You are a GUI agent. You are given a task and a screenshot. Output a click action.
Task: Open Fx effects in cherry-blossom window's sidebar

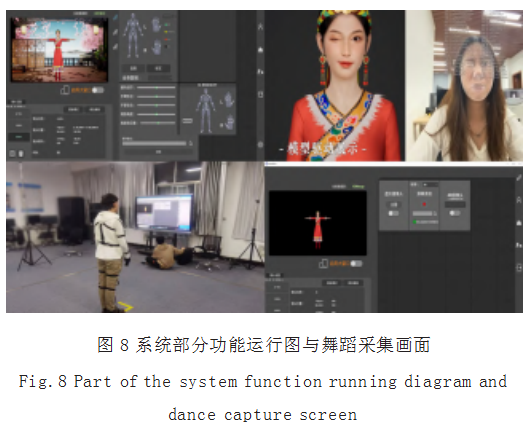(261, 72)
